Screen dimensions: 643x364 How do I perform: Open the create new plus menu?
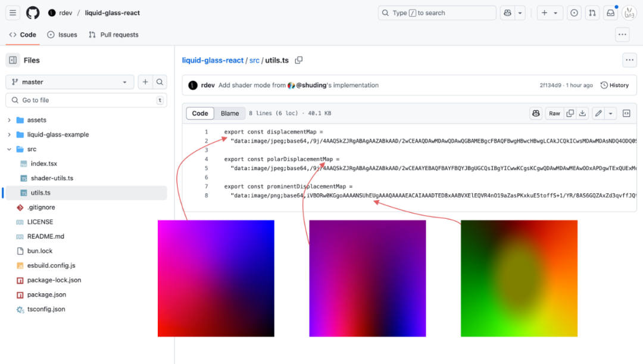tap(550, 12)
